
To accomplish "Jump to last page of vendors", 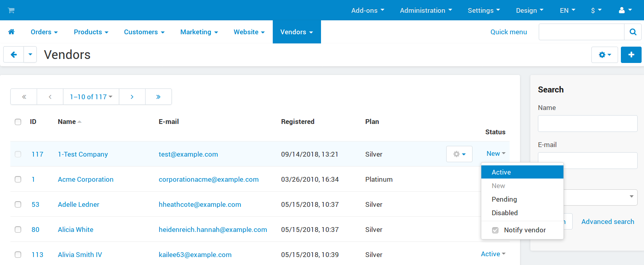I will pyautogui.click(x=158, y=97).
